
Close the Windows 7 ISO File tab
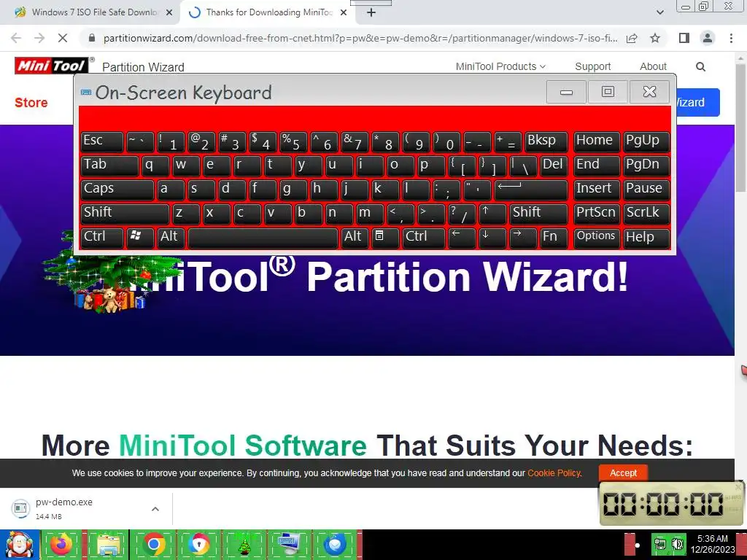(169, 13)
